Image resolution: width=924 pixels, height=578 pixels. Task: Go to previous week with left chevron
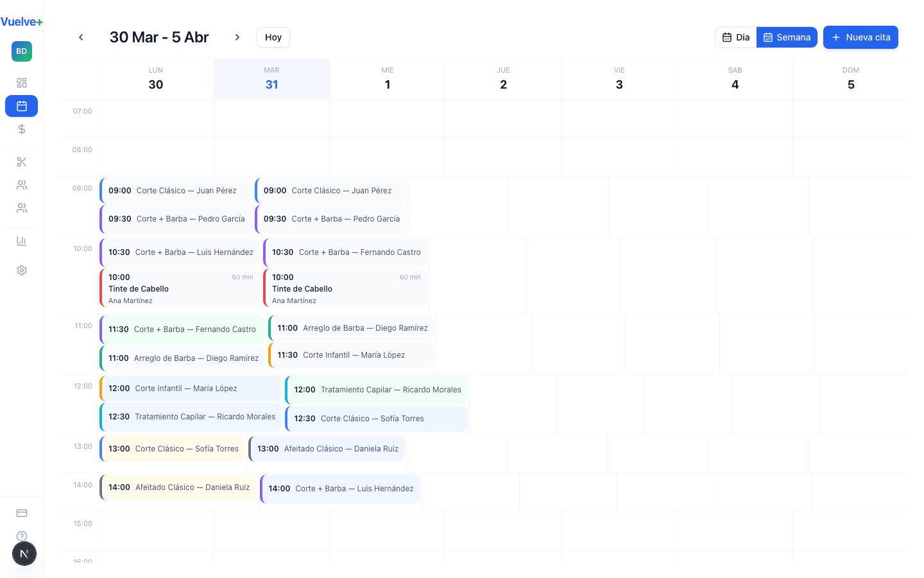81,37
